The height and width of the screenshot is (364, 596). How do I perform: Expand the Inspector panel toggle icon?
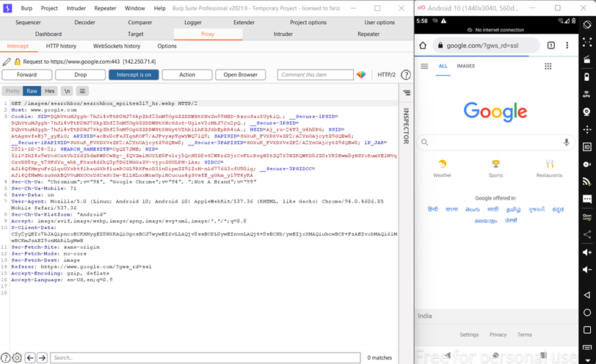[407, 92]
